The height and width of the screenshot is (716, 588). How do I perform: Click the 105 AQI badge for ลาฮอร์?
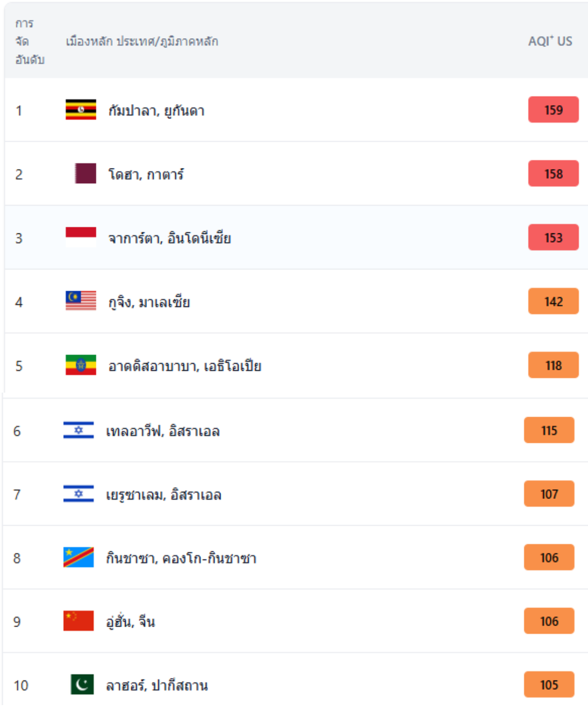click(549, 685)
